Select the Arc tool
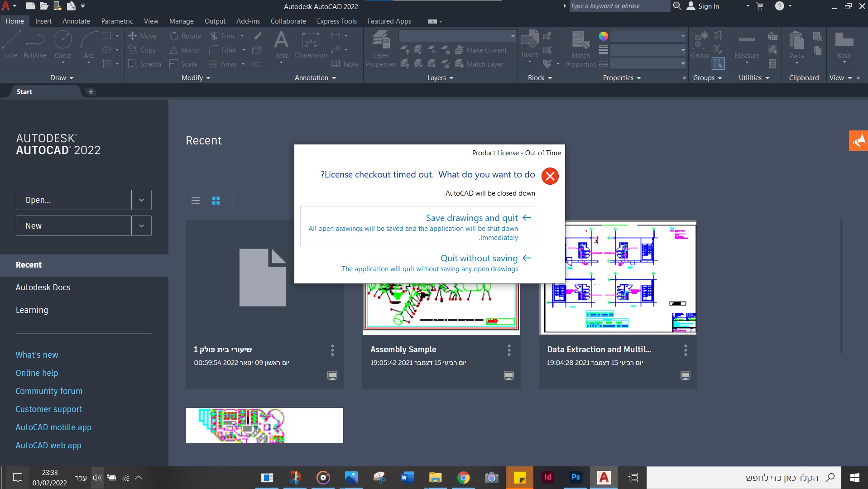 tap(89, 45)
